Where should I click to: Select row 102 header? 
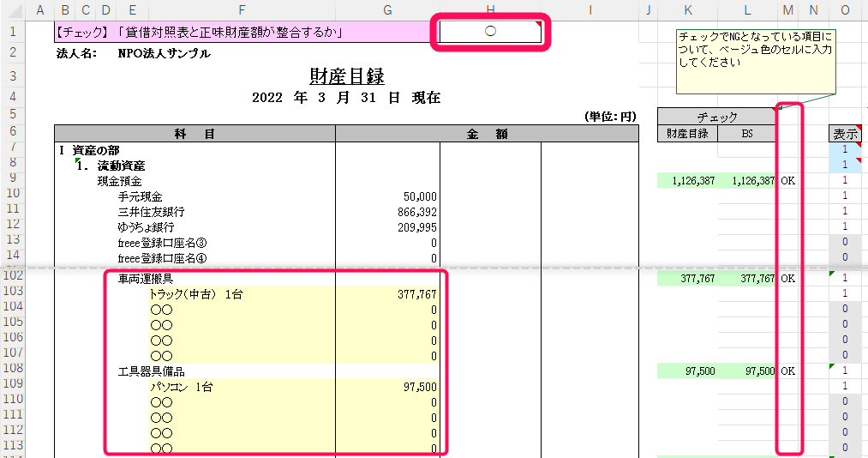click(13, 276)
